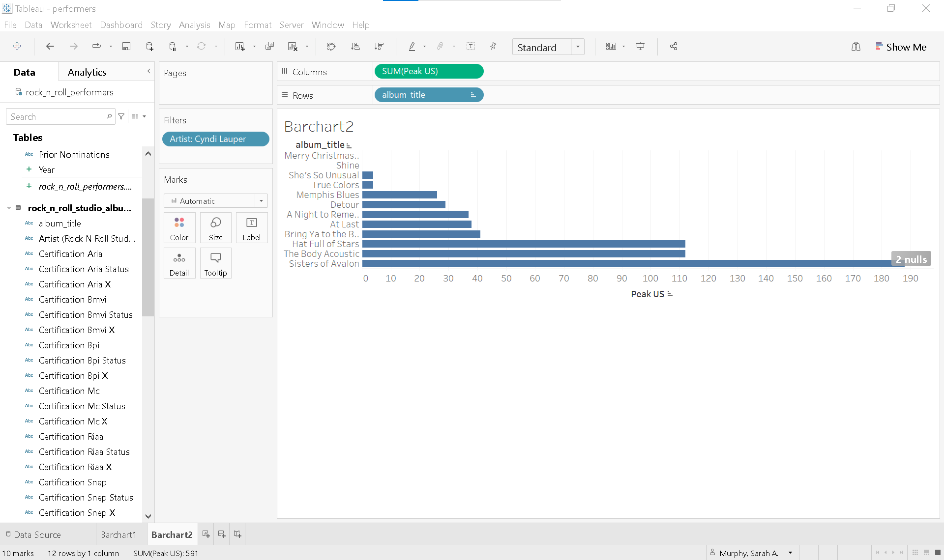
Task: Click the data pane Search field
Action: click(x=57, y=117)
